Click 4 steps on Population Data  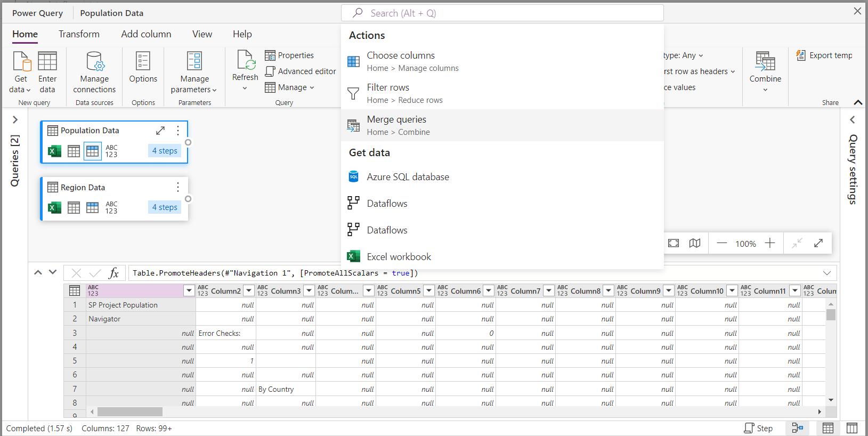165,151
